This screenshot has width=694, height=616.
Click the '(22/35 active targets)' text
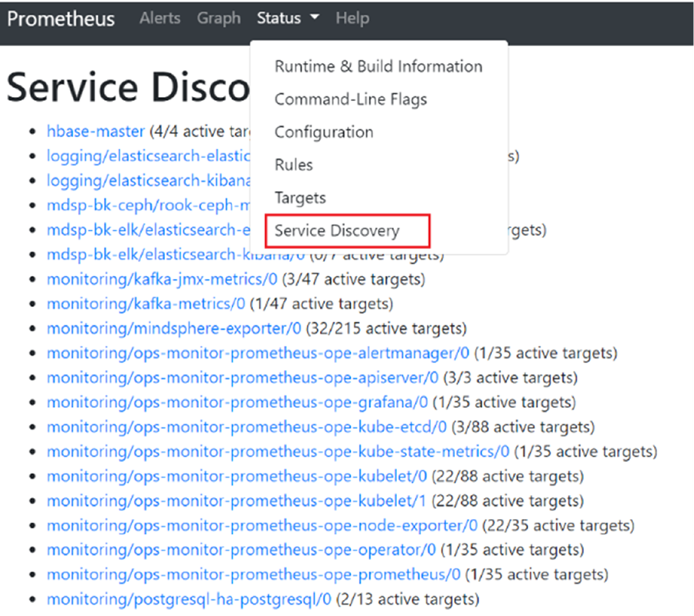[x=558, y=526]
